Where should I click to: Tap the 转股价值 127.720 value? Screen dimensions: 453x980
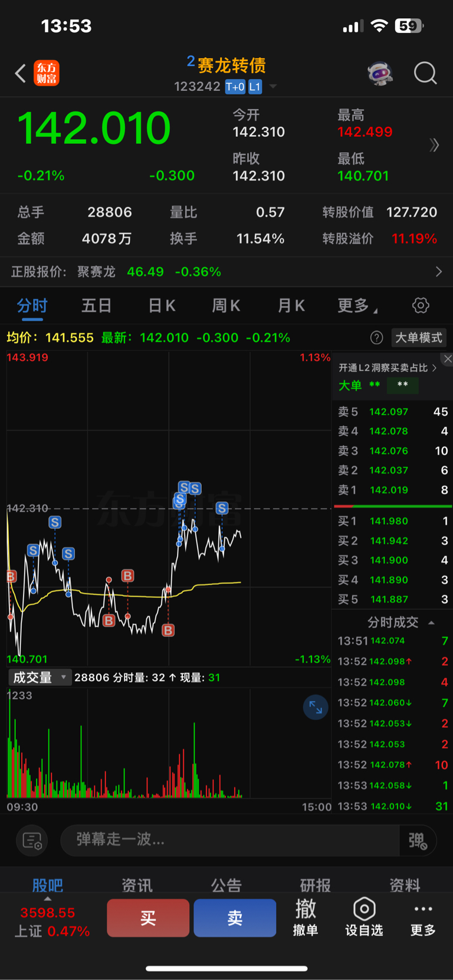click(x=412, y=212)
